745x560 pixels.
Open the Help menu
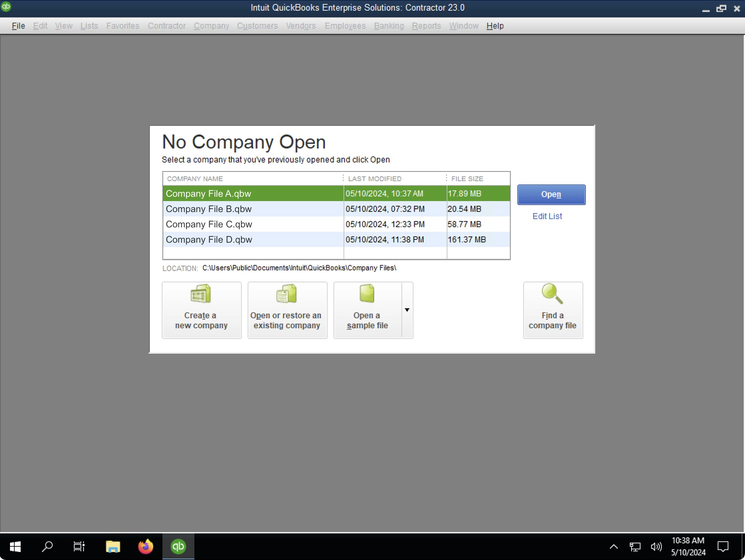[x=495, y=26]
